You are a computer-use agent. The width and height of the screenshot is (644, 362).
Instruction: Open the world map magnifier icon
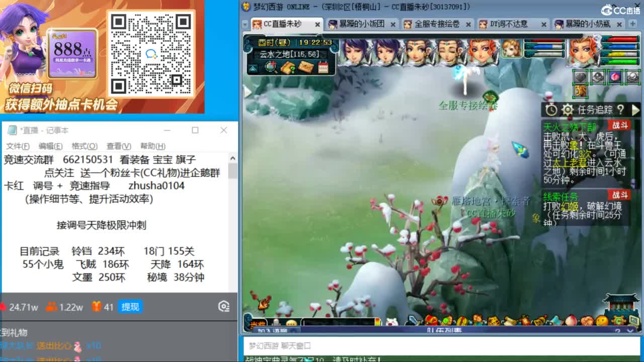tap(271, 67)
